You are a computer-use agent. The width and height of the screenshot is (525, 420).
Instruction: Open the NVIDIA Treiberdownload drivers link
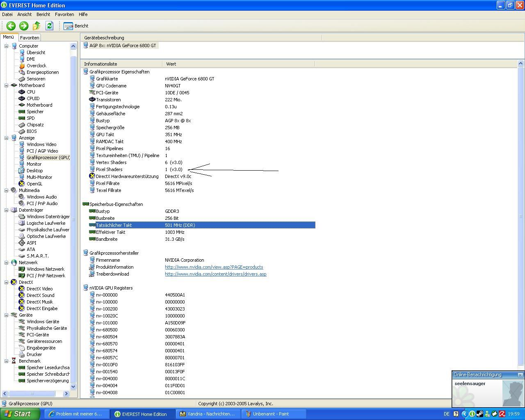[x=216, y=274]
